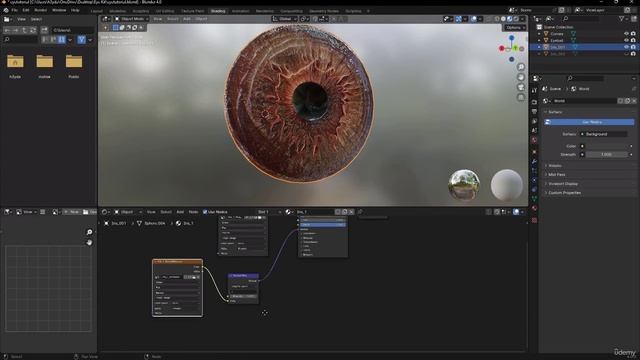Screen dimensions: 640x360
Task: Expand the Custom Properties panel
Action: point(563,193)
